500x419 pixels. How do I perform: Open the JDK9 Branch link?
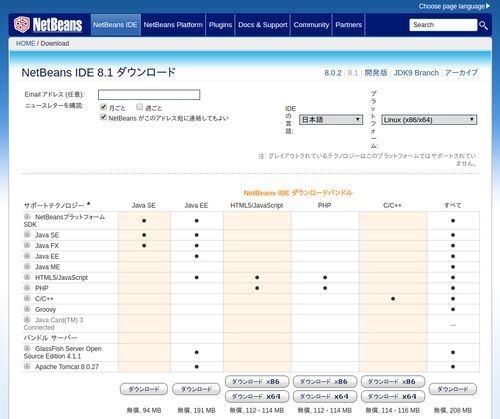point(416,73)
